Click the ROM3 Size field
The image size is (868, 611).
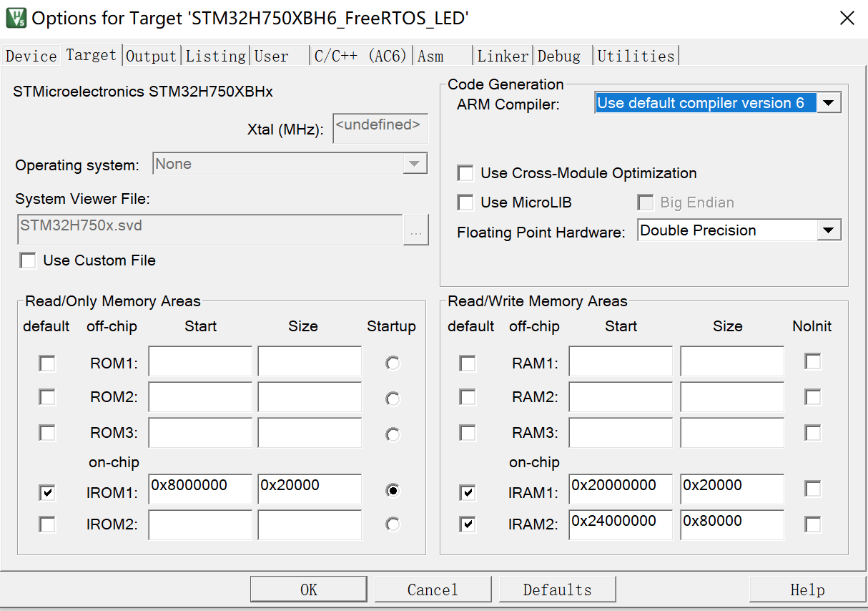pos(310,432)
